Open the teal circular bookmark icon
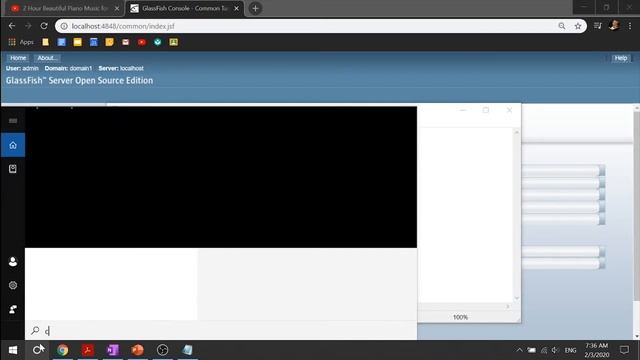This screenshot has width=640, height=360. [x=158, y=42]
